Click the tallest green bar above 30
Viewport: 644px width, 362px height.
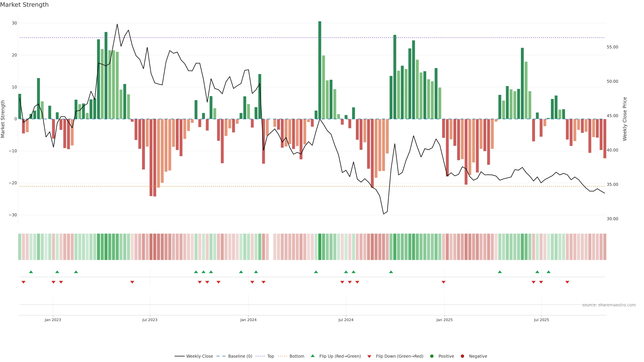[320, 70]
